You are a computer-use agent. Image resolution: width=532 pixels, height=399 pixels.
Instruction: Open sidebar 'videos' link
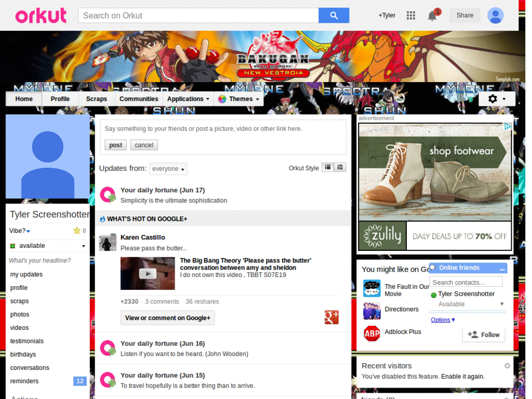[x=19, y=328]
